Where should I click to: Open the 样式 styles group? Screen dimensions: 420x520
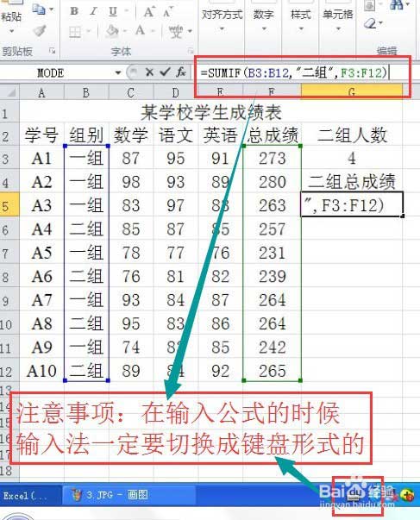[301, 21]
